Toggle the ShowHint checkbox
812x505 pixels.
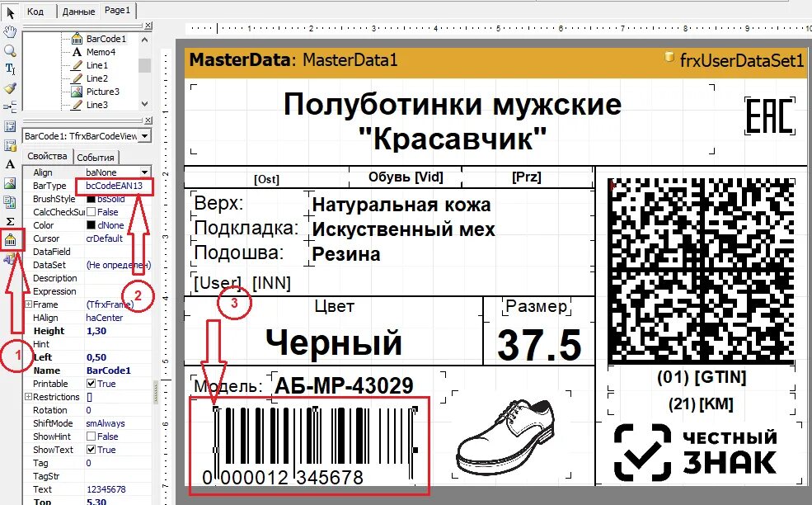click(92, 437)
